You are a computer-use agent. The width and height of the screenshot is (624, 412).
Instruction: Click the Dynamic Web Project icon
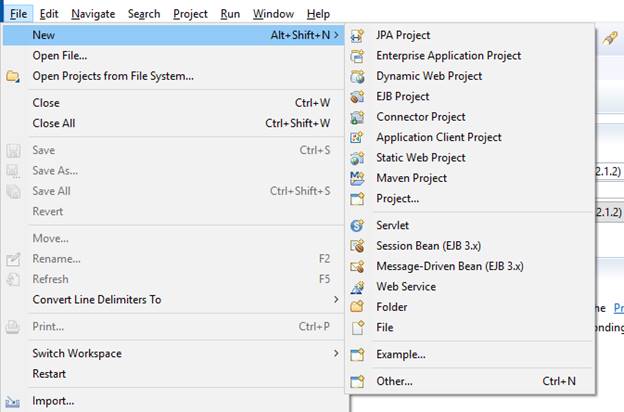pos(358,76)
